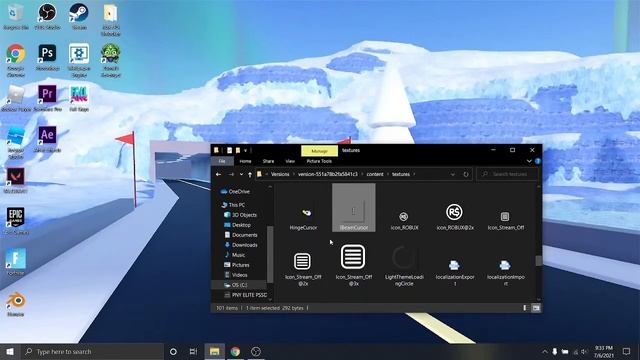
Task: Launch Valorant from the desktop
Action: pyautogui.click(x=16, y=180)
